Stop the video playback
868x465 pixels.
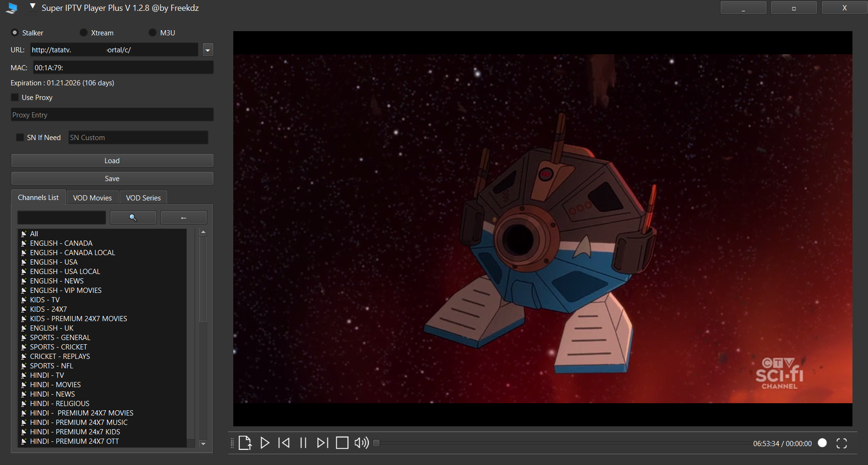[x=342, y=443]
